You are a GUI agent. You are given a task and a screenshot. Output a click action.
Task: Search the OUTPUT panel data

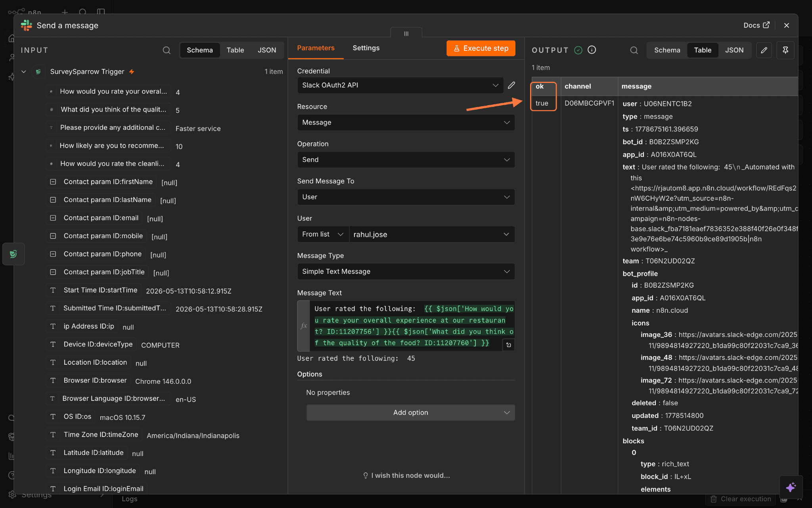pos(634,50)
